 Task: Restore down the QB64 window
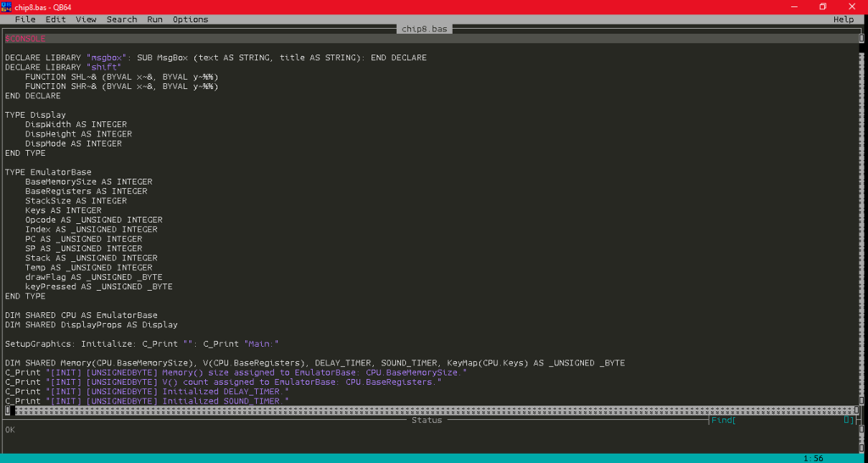pyautogui.click(x=822, y=7)
